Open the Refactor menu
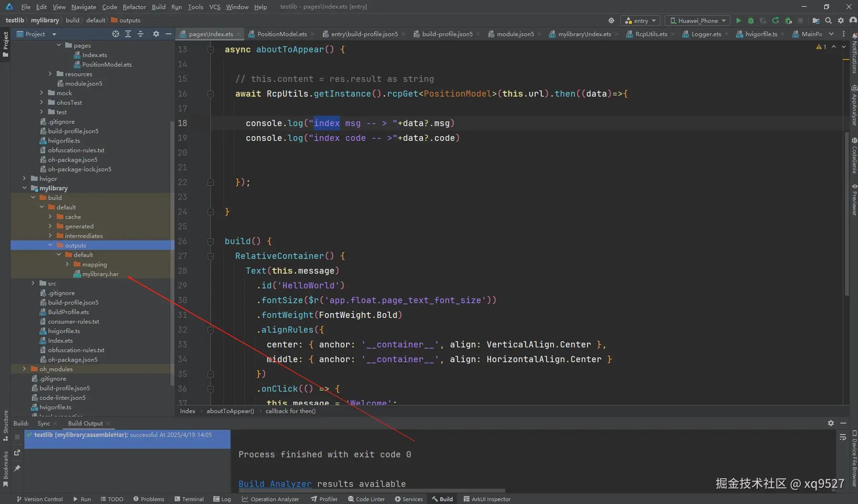This screenshot has width=858, height=504. pos(134,7)
